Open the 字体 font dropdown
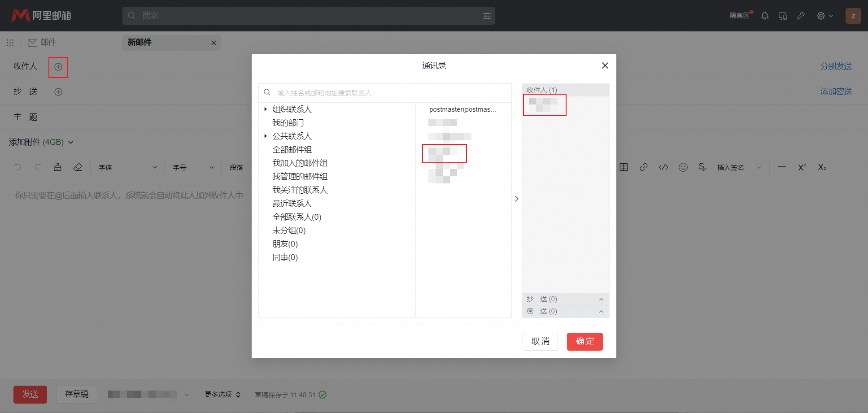This screenshot has height=413, width=868. 127,167
